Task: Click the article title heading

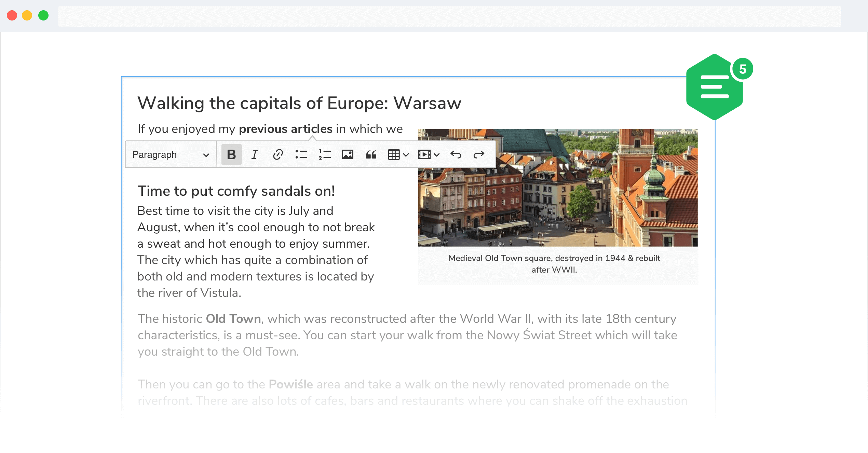Action: pos(299,103)
